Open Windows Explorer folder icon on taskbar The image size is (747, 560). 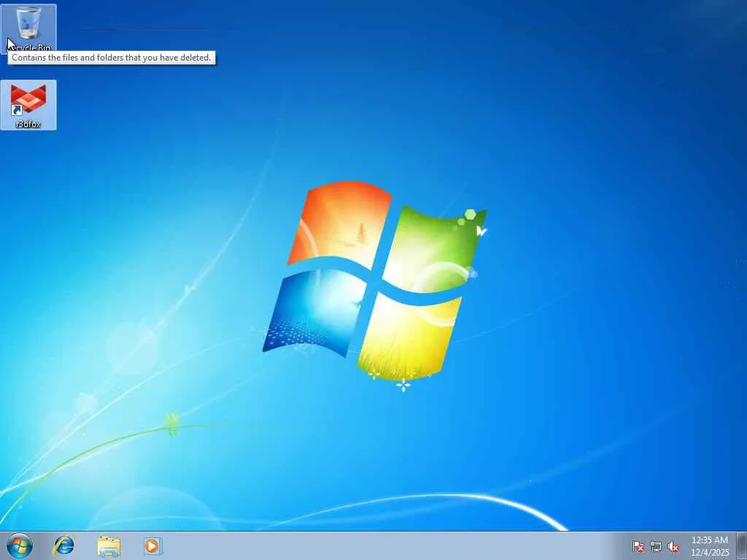coord(109,546)
